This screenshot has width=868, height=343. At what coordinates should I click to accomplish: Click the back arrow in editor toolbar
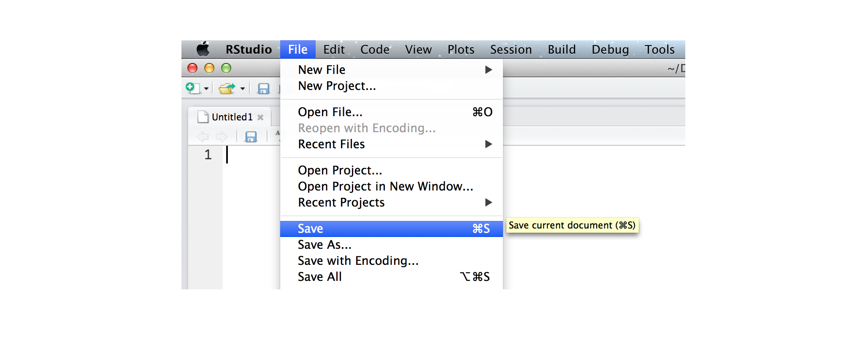pyautogui.click(x=203, y=137)
